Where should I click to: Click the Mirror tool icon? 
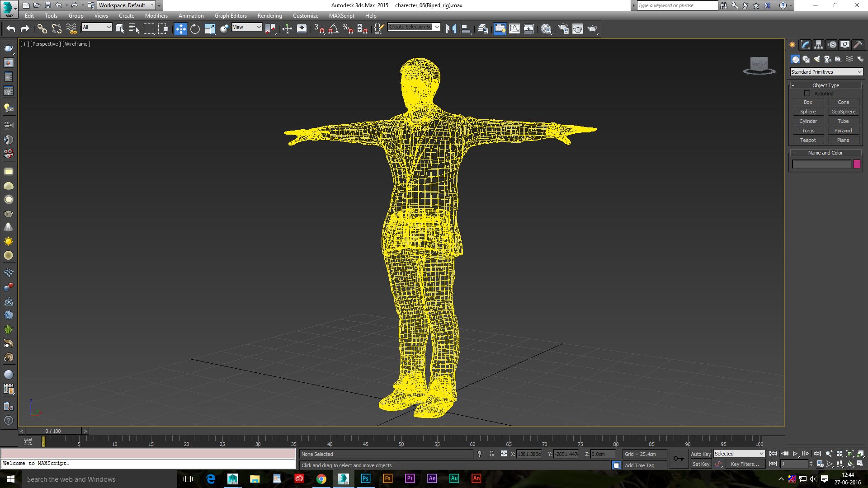click(x=451, y=29)
